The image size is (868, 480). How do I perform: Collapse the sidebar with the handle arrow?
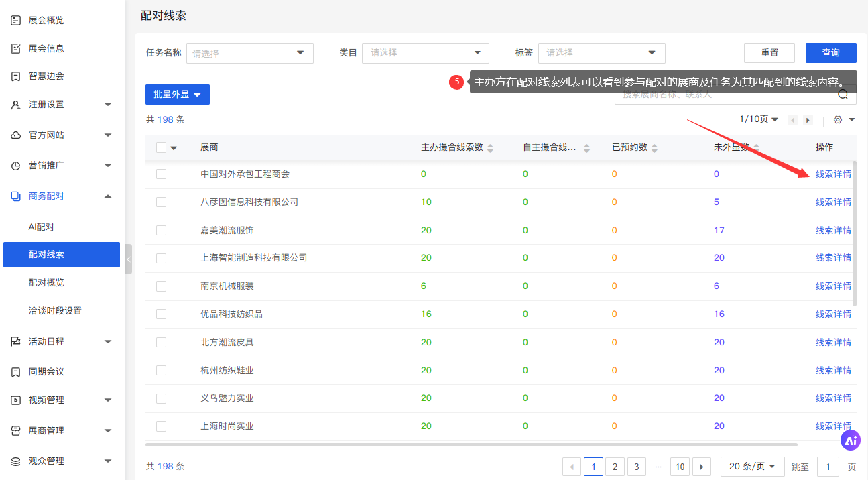click(x=128, y=259)
